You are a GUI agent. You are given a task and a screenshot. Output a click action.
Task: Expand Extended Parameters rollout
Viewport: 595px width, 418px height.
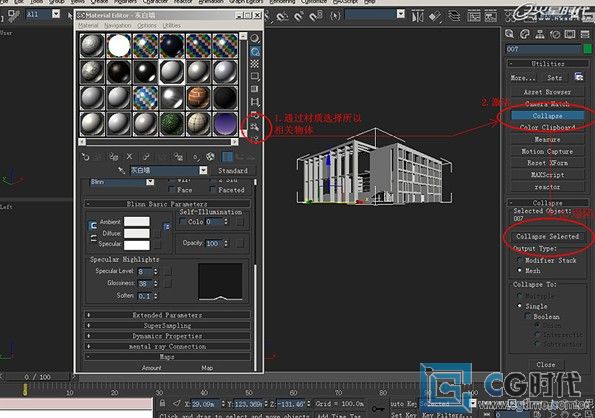(x=167, y=315)
